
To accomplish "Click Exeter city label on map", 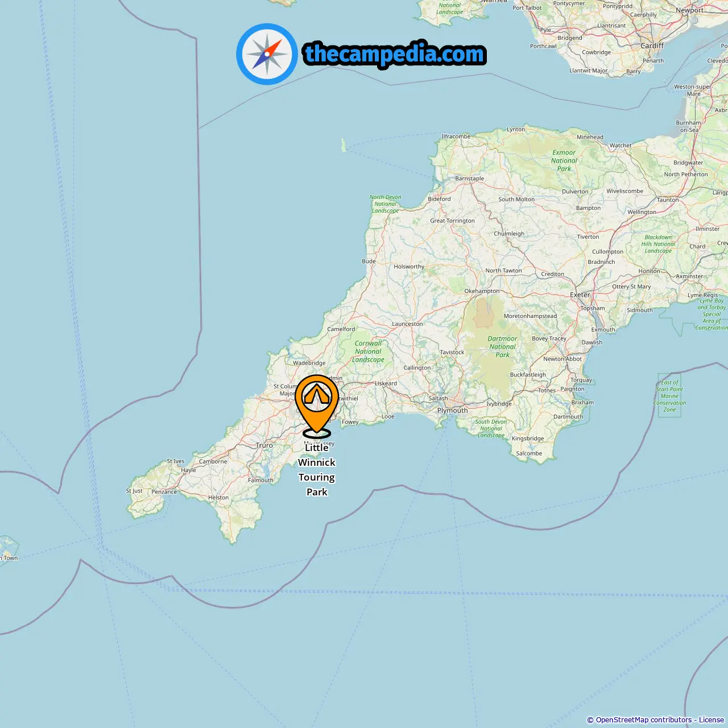I will click(x=580, y=295).
